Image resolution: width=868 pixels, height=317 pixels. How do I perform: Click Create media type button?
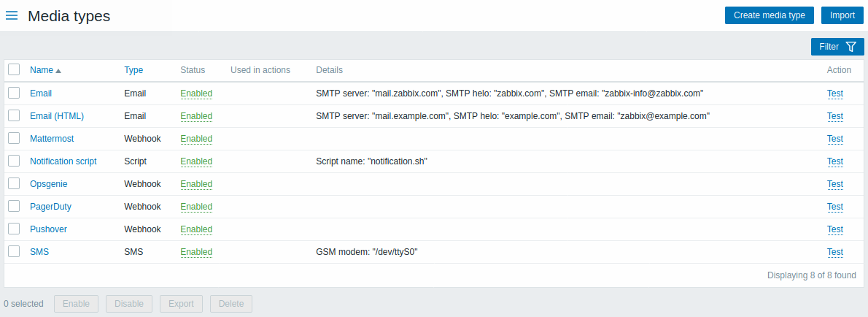click(x=769, y=15)
